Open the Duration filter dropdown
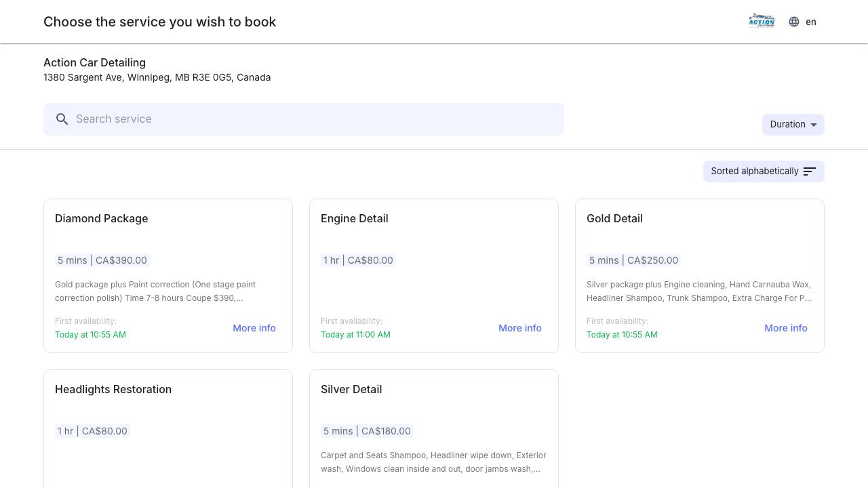 793,125
